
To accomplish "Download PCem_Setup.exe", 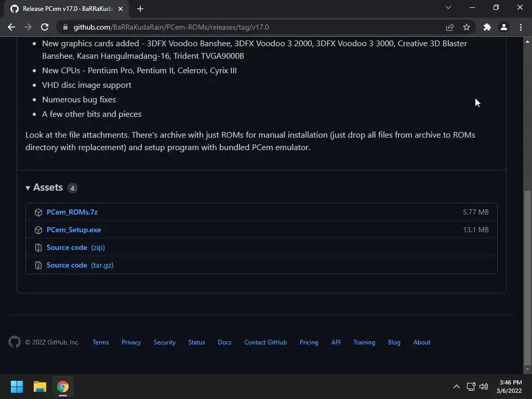I will coord(74,230).
